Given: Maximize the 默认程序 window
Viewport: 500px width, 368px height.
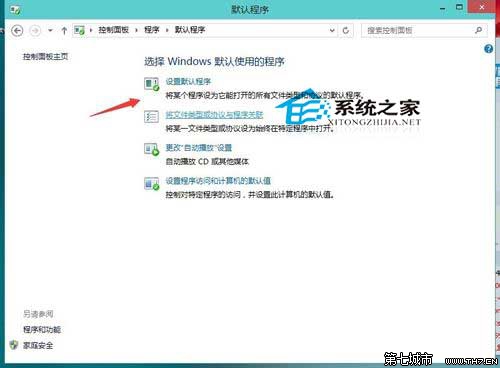Looking at the screenshot, I should click(x=459, y=7).
